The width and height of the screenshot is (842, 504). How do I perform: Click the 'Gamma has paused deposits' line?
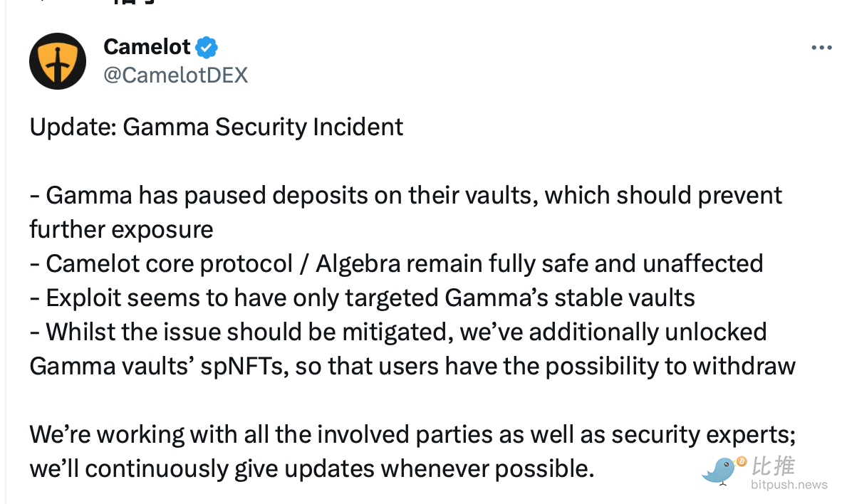point(406,195)
